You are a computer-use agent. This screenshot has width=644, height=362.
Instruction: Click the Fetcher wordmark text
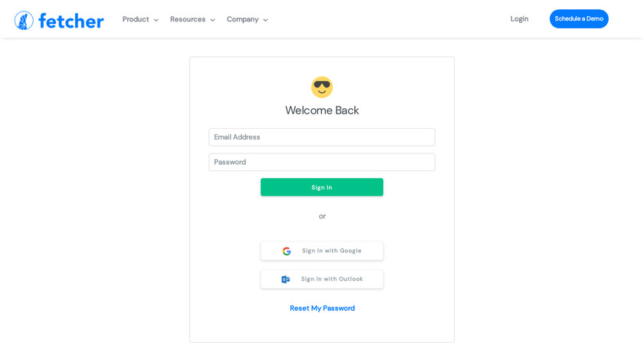point(71,21)
